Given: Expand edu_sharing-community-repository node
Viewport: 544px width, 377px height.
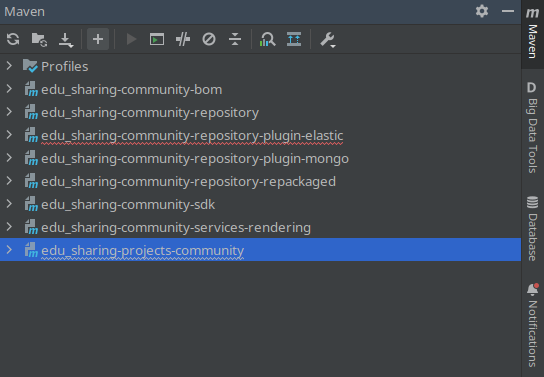Looking at the screenshot, I should [9, 112].
